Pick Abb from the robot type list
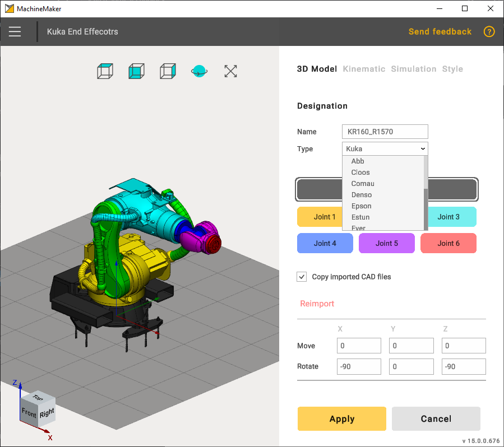The height and width of the screenshot is (447, 504). point(358,161)
